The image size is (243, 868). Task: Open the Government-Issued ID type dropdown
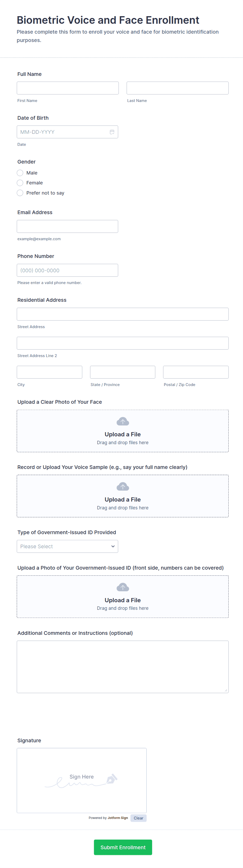[x=67, y=547]
